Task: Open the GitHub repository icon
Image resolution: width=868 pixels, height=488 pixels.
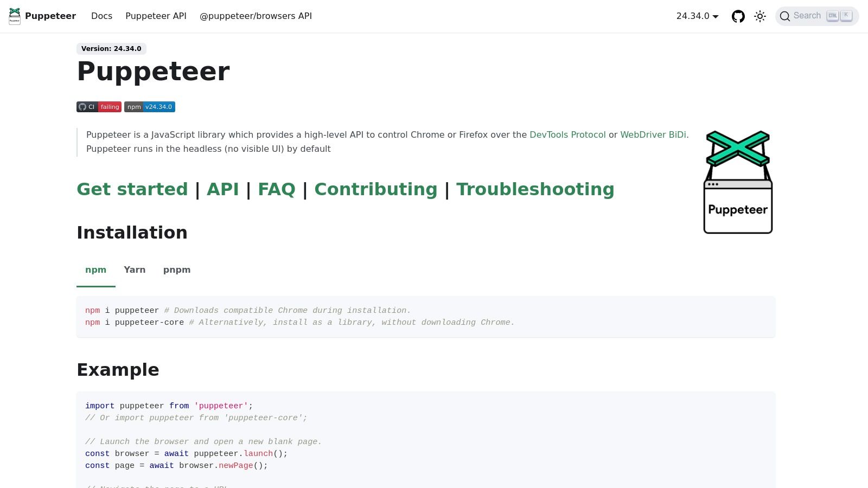Action: [x=738, y=16]
